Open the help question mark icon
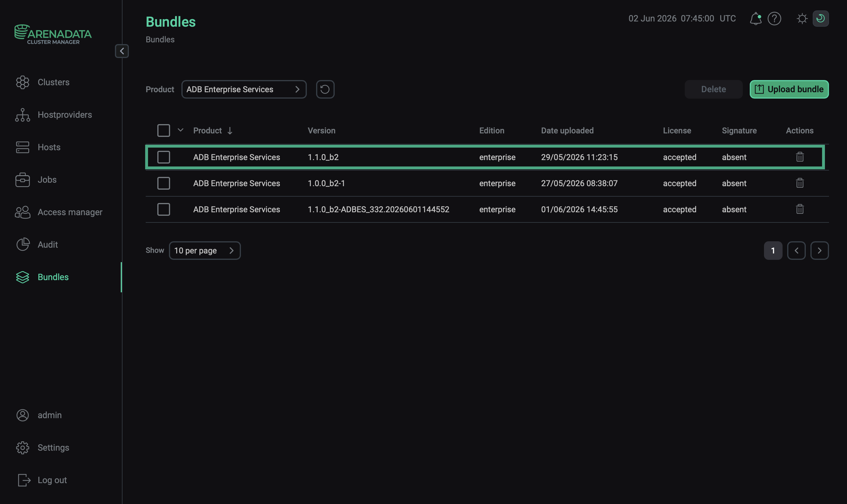 click(x=774, y=19)
